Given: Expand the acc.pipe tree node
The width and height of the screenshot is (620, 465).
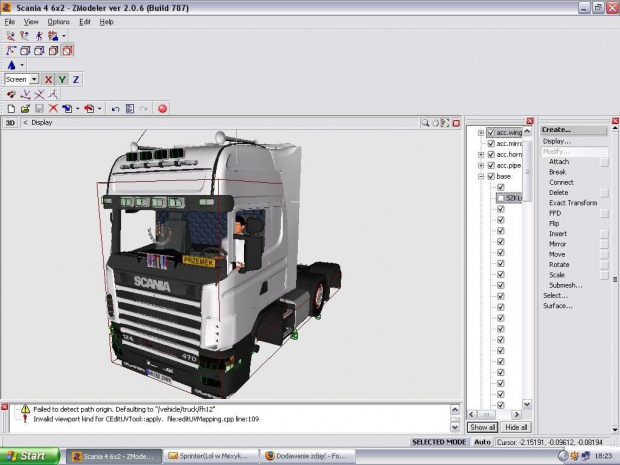Looking at the screenshot, I should [481, 166].
